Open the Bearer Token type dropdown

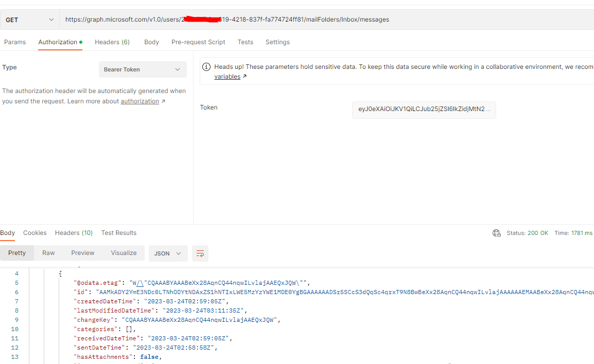click(x=143, y=69)
